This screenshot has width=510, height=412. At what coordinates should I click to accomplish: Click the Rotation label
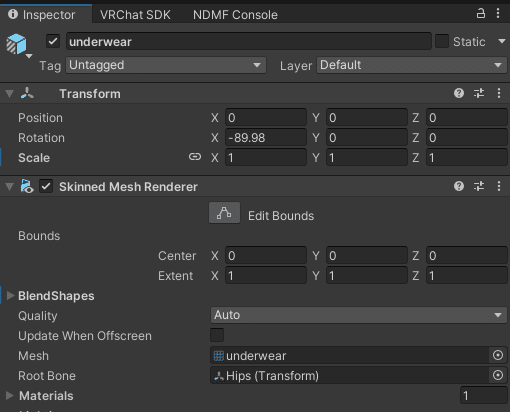[x=41, y=138]
